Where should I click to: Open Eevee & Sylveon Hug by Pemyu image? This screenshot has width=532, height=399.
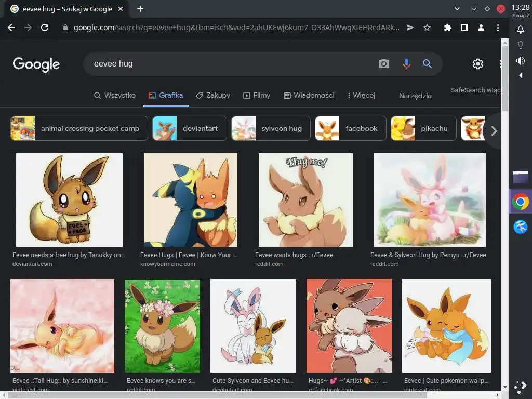point(430,200)
